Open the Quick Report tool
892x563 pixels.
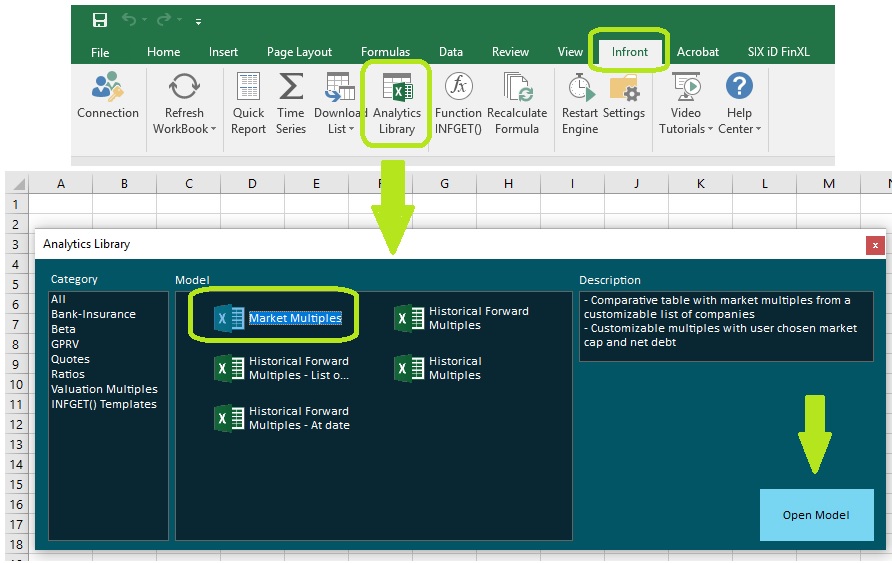248,102
